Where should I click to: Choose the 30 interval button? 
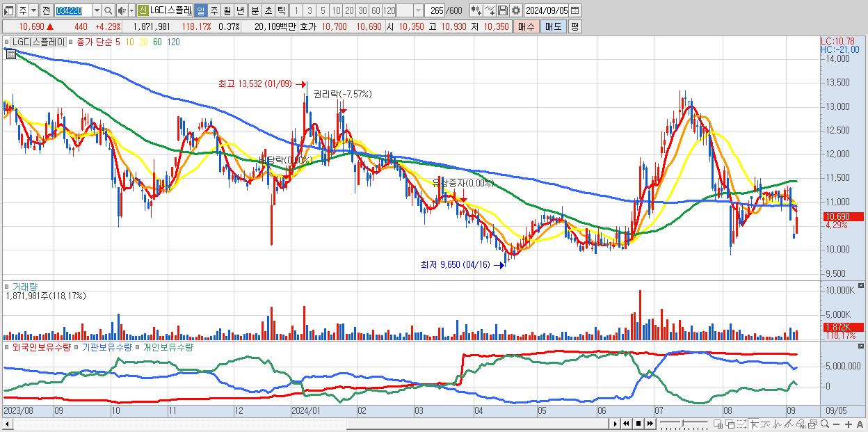click(362, 10)
